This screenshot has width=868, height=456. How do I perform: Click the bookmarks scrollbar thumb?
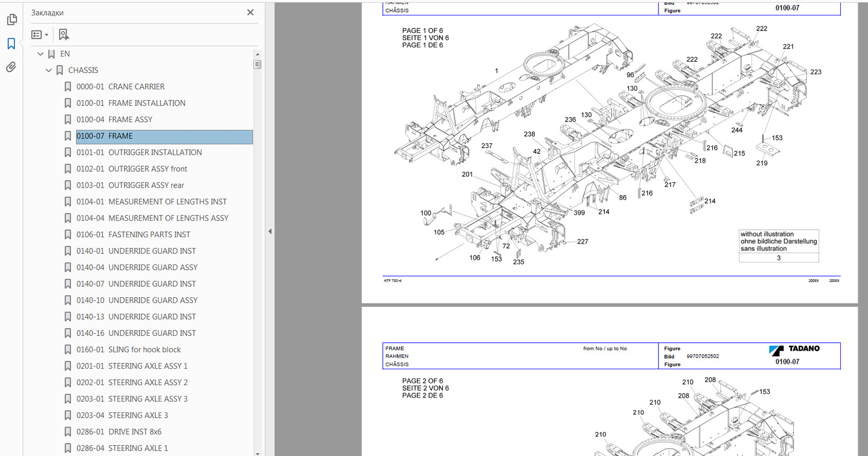pyautogui.click(x=257, y=64)
